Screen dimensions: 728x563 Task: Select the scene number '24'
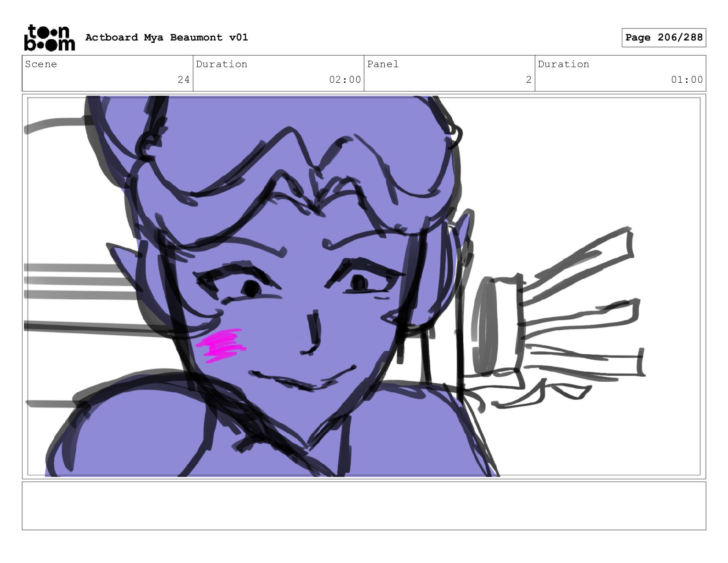click(x=183, y=80)
